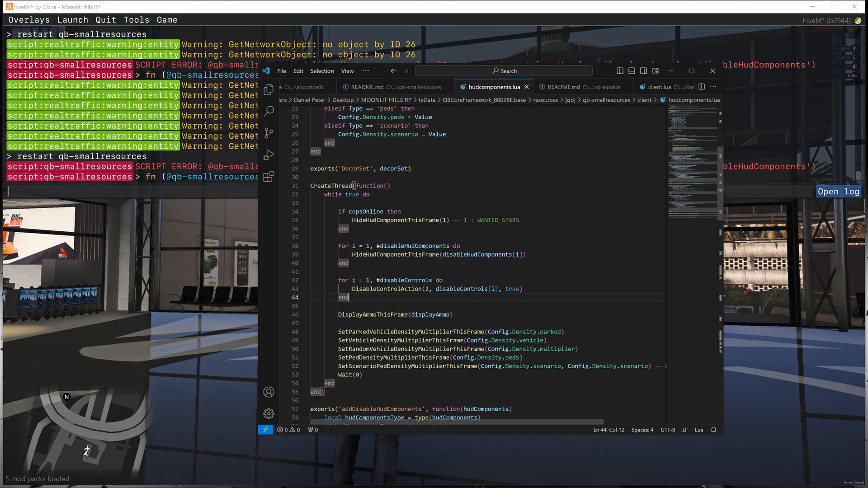Toggle the primary side bar layout button

620,71
